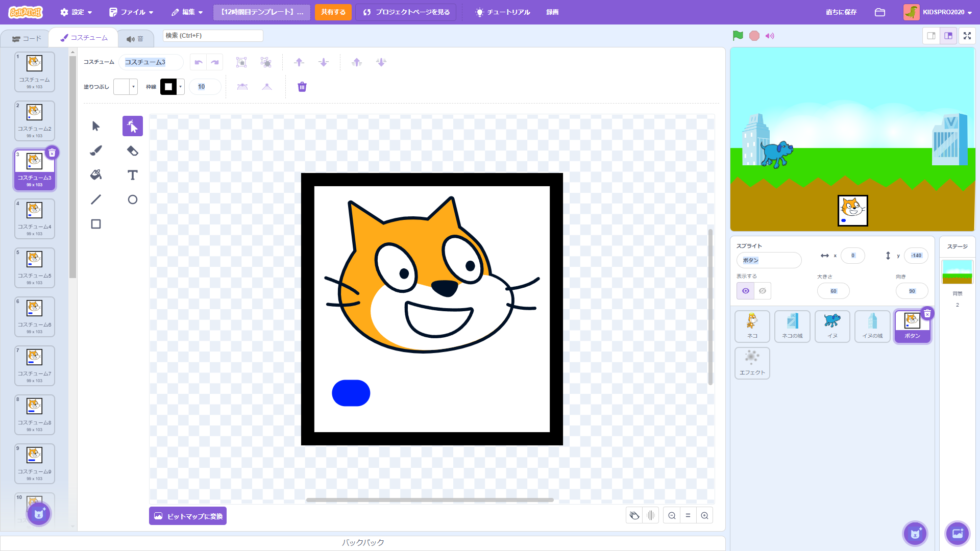Screen dimensions: 980x551
Task: Toggle sprite visibility to hidden (crossed eye)
Action: 763,291
